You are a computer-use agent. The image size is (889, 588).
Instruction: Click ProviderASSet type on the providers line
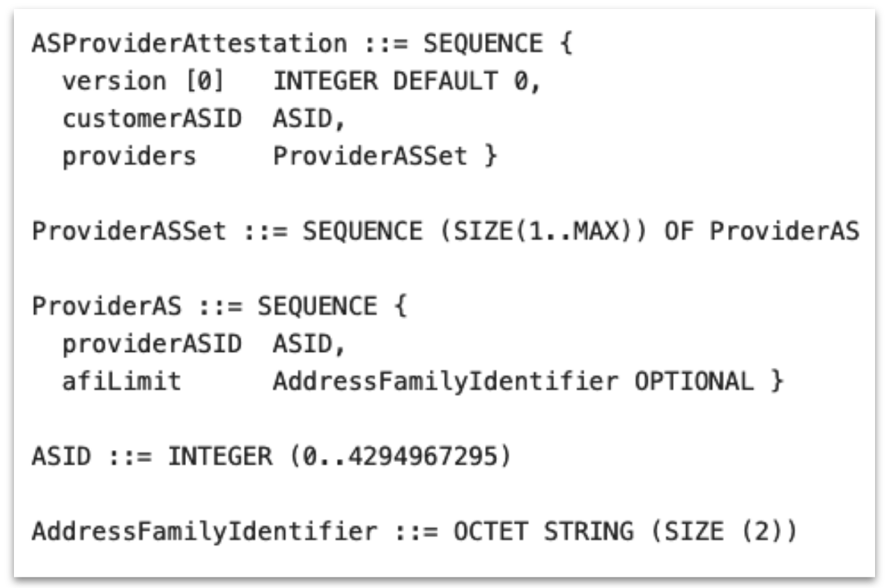pyautogui.click(x=369, y=157)
